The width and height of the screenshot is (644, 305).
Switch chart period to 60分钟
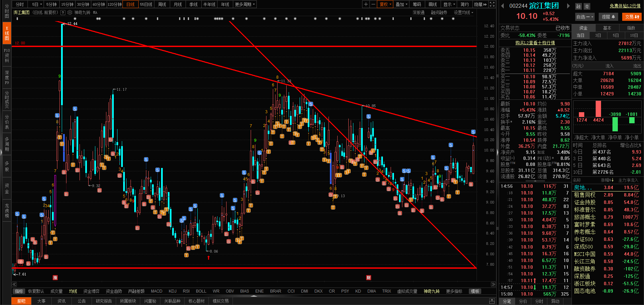coord(99,4)
